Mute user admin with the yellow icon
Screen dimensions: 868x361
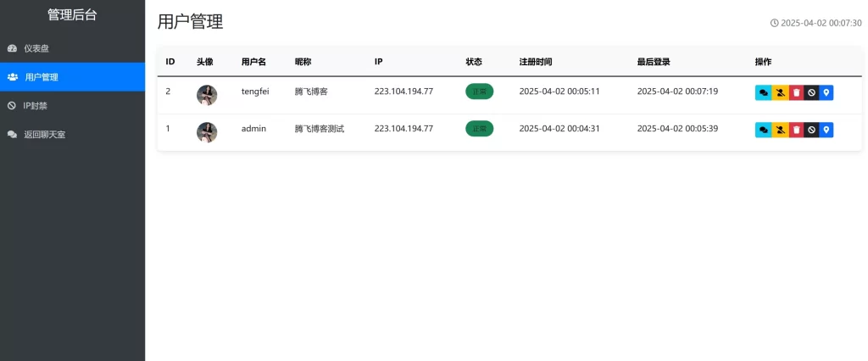[781, 131]
